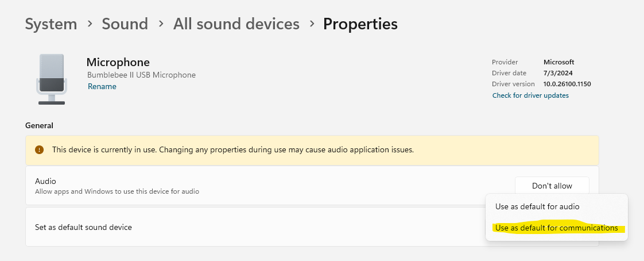Click the microphone device icon
Image resolution: width=644 pixels, height=261 pixels.
pos(51,79)
